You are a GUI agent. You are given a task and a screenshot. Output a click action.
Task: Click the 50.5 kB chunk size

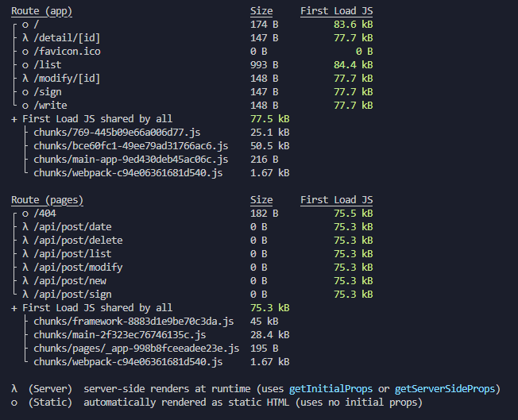[270, 146]
